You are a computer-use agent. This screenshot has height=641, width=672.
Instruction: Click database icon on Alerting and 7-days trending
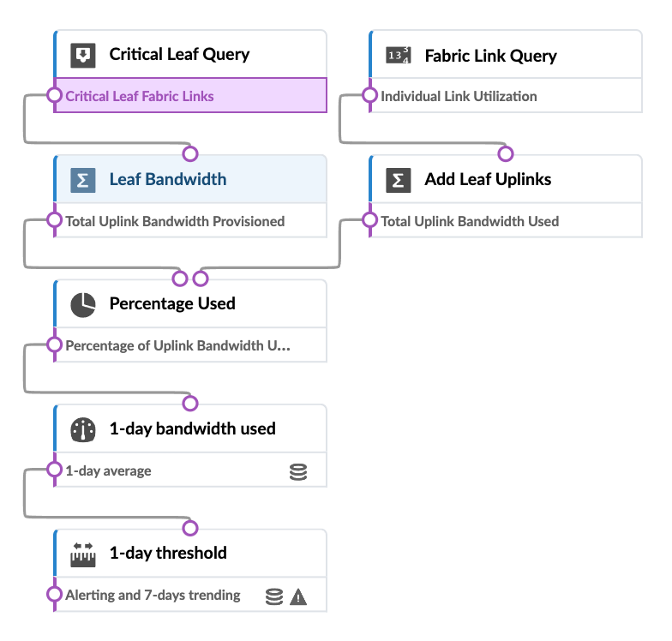pos(274,596)
